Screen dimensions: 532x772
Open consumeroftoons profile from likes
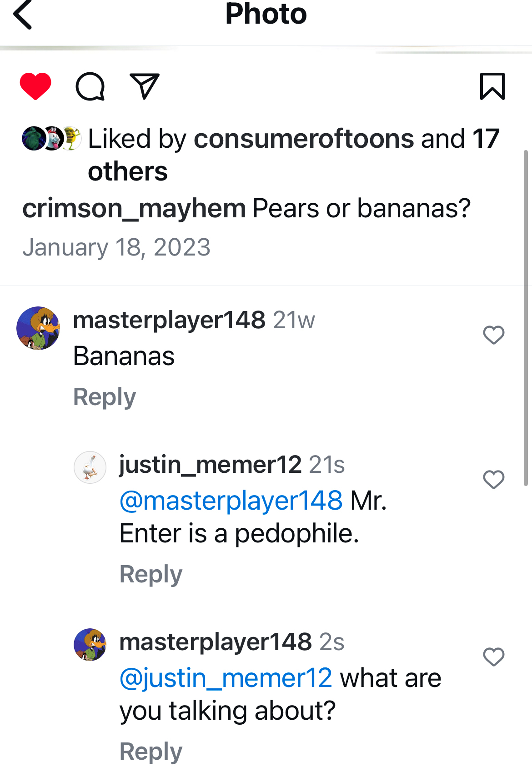(x=304, y=139)
